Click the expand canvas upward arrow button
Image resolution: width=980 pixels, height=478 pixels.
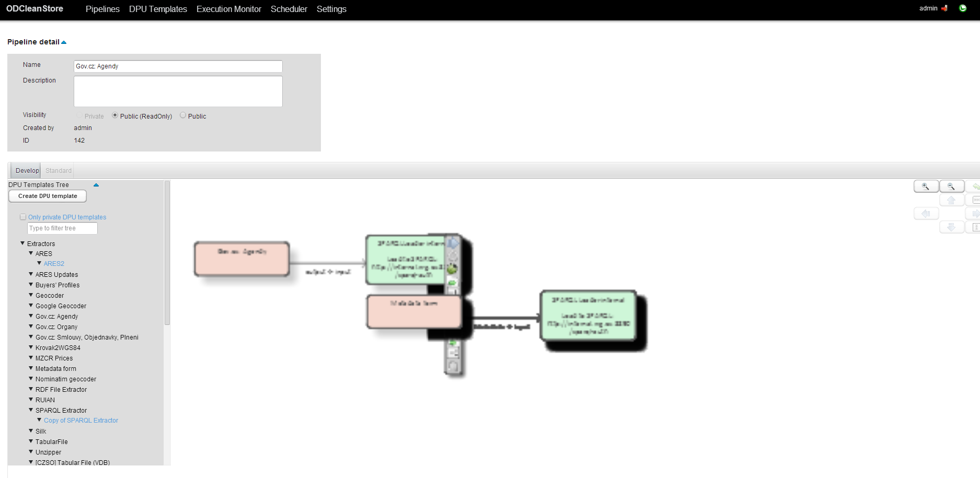pos(952,200)
